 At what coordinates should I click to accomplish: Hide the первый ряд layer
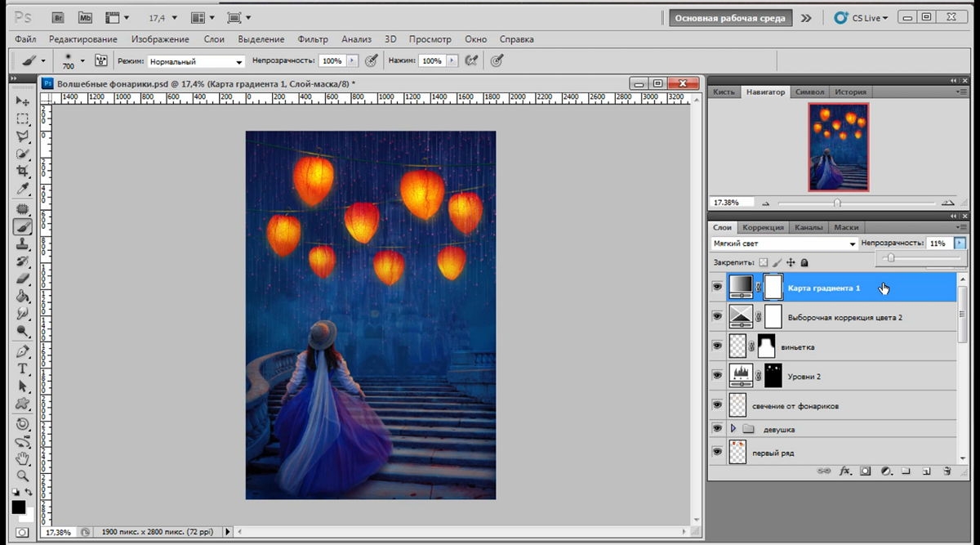tap(717, 452)
